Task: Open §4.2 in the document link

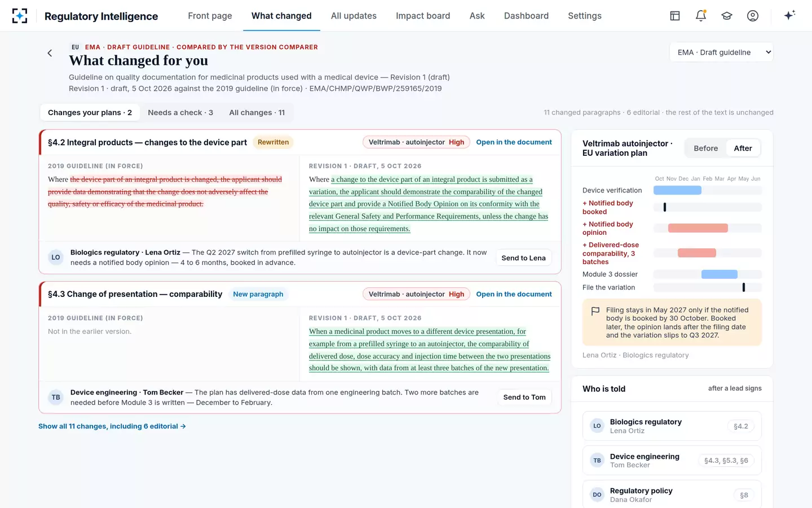Action: (x=514, y=142)
